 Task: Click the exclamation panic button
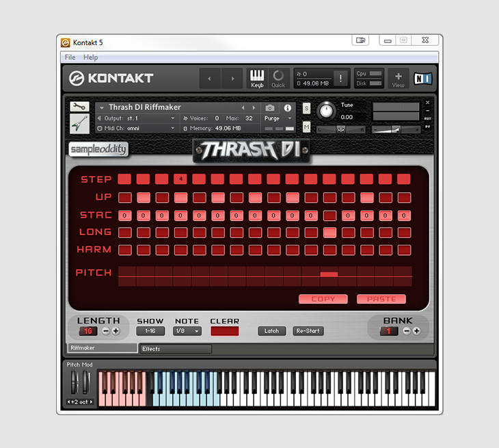(x=340, y=79)
